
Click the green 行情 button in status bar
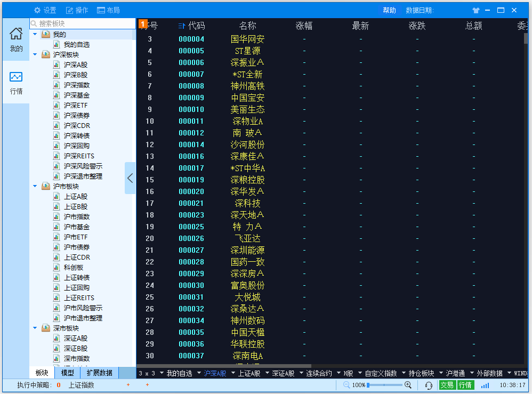pos(465,385)
